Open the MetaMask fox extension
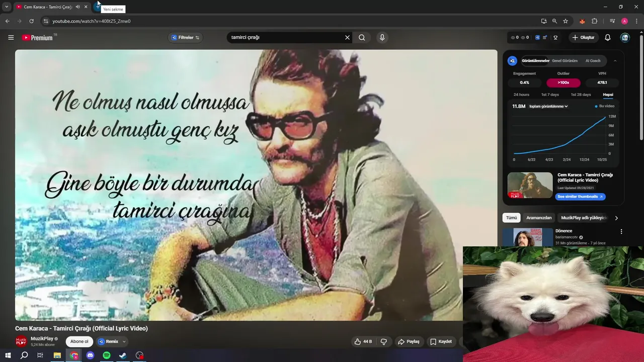Image resolution: width=644 pixels, height=362 pixels. [x=582, y=21]
